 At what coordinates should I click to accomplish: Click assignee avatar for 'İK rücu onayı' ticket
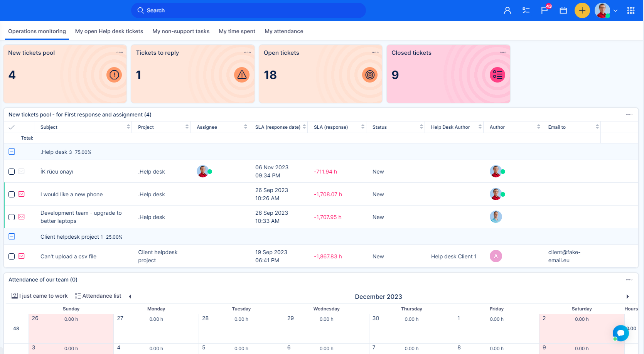203,171
